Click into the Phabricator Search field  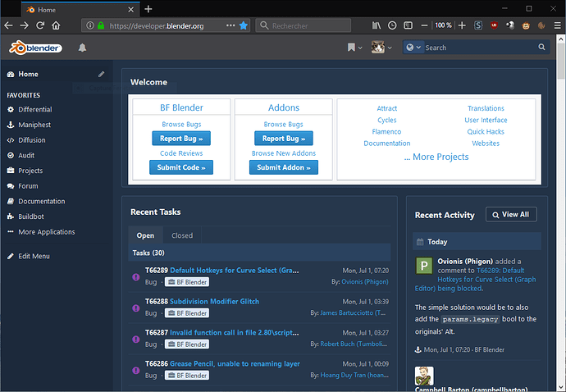coord(480,48)
